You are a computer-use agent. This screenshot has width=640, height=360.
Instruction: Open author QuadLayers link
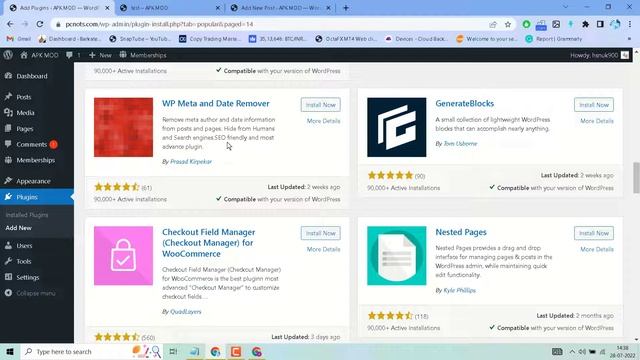coord(185,311)
